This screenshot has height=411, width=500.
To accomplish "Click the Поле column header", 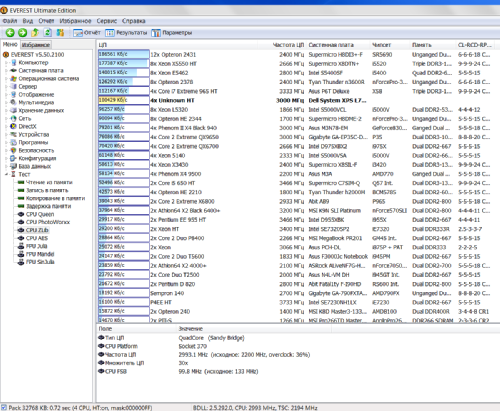I will point(136,329).
